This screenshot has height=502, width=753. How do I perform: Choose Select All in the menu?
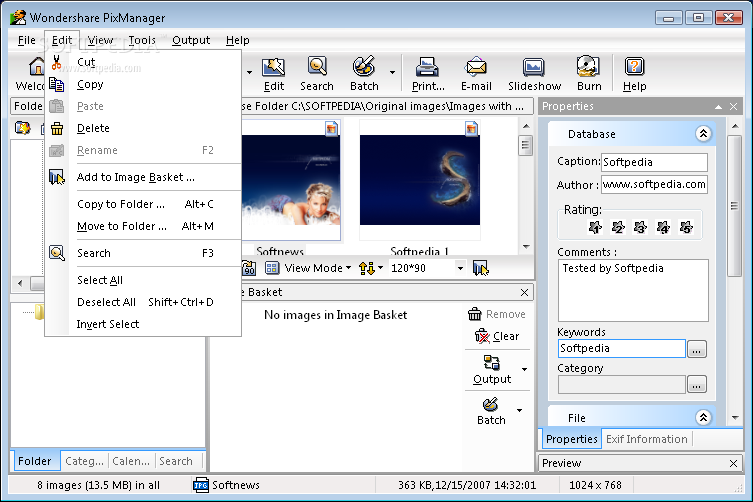click(143, 280)
